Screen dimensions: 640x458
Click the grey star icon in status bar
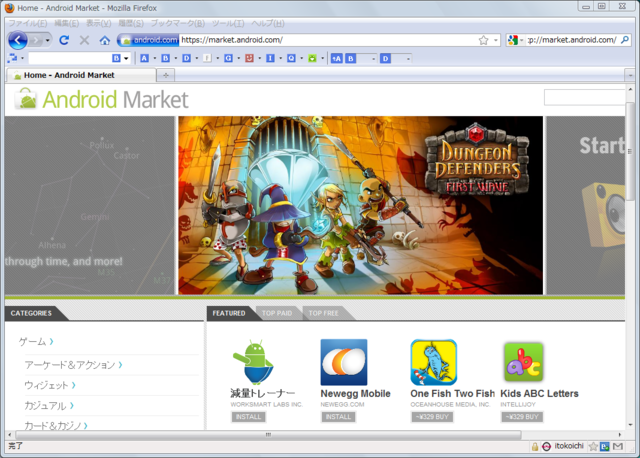click(x=593, y=447)
